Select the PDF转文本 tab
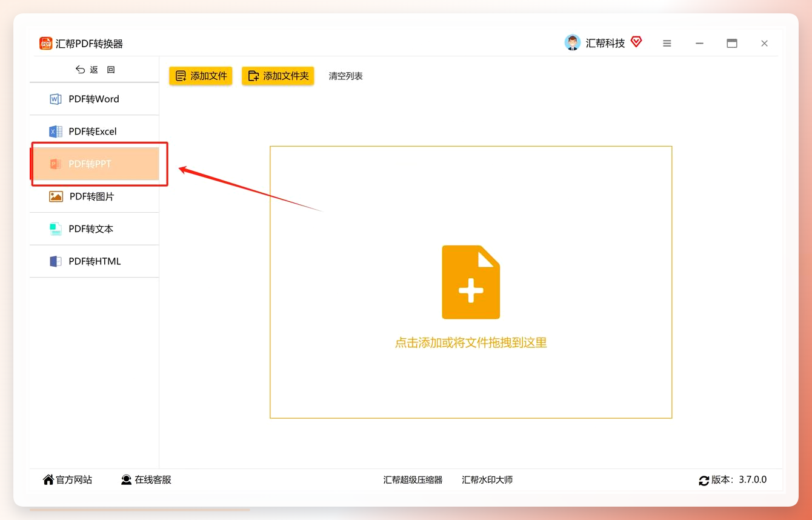 click(95, 229)
